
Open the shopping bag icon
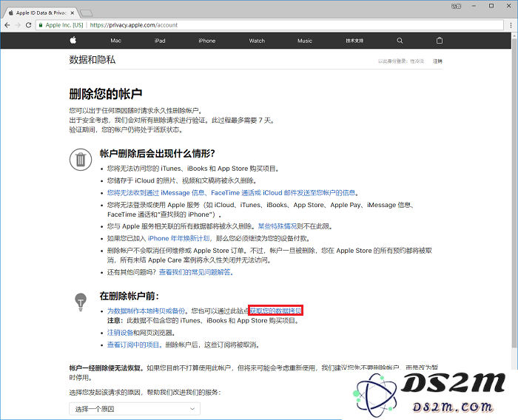(440, 40)
